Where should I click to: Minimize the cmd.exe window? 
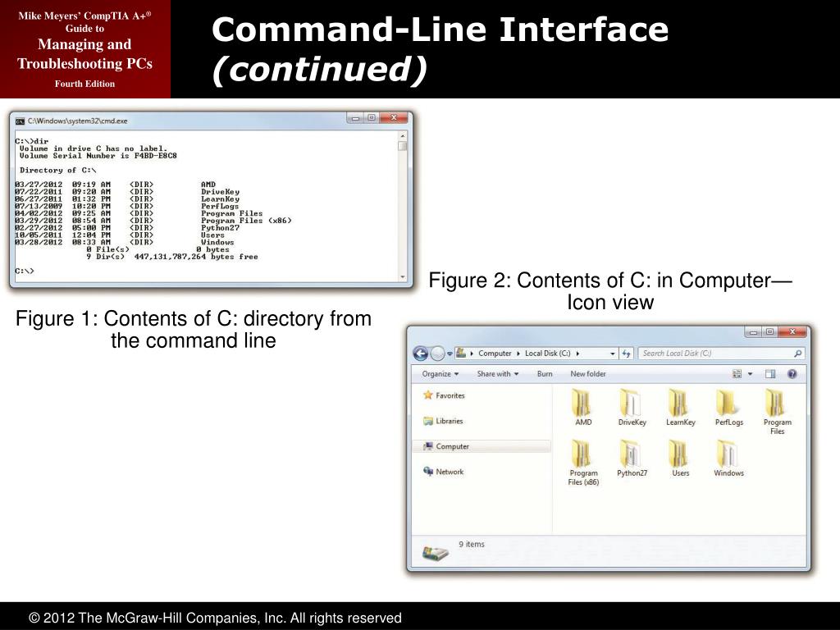pyautogui.click(x=356, y=118)
